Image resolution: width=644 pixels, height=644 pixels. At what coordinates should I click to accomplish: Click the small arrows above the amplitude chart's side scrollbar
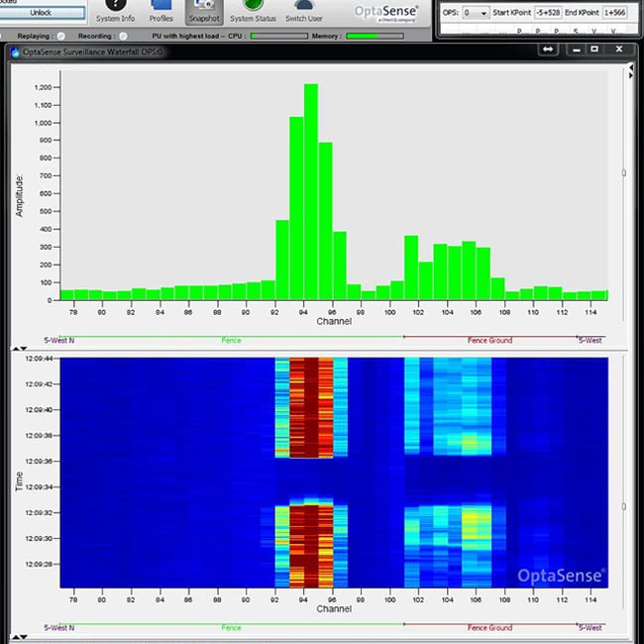point(631,71)
